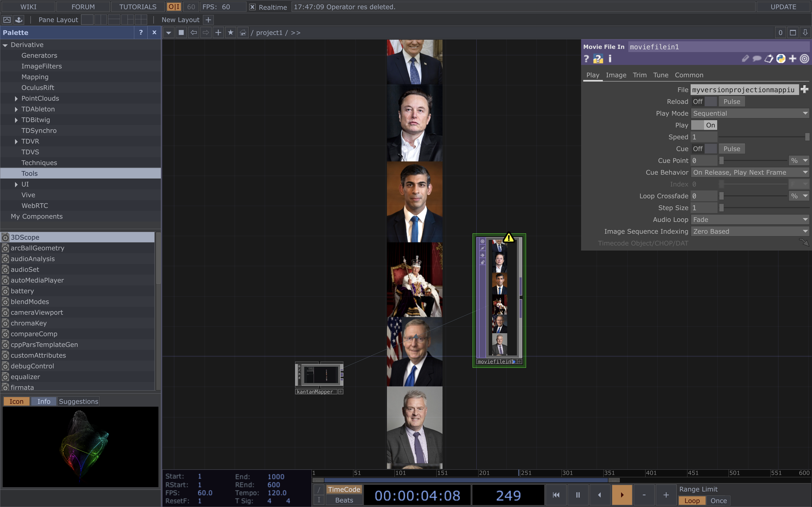Select the kantanMapper node

click(x=319, y=374)
